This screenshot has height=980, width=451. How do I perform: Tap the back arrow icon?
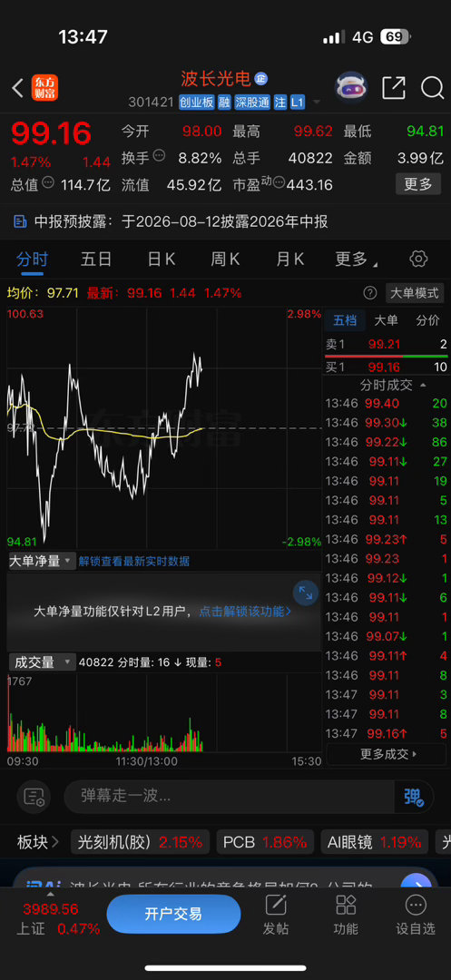click(x=17, y=88)
